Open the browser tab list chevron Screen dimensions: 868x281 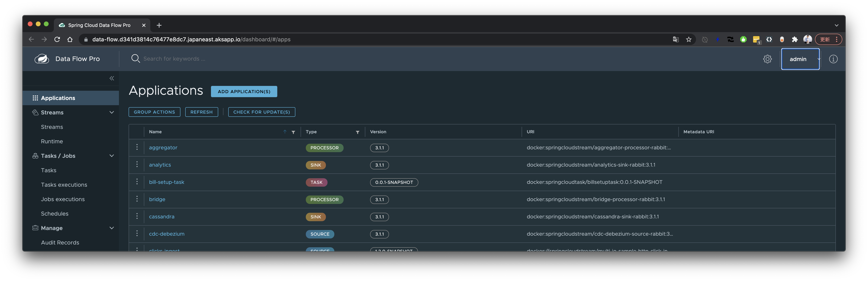tap(836, 25)
